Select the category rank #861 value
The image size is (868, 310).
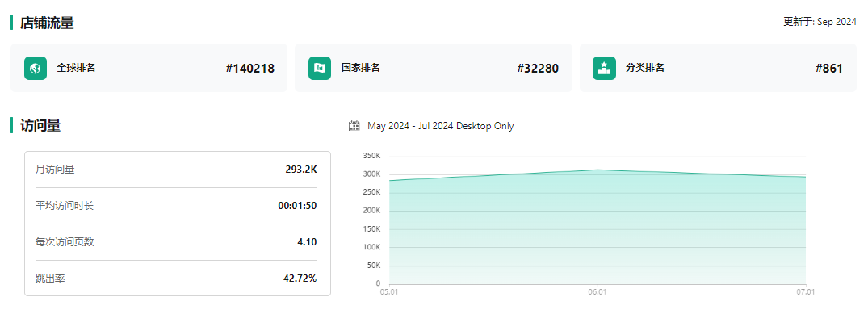(829, 69)
